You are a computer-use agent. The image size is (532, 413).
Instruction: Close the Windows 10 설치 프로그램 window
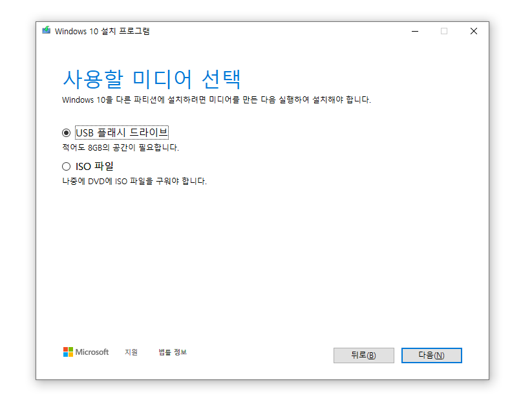474,31
